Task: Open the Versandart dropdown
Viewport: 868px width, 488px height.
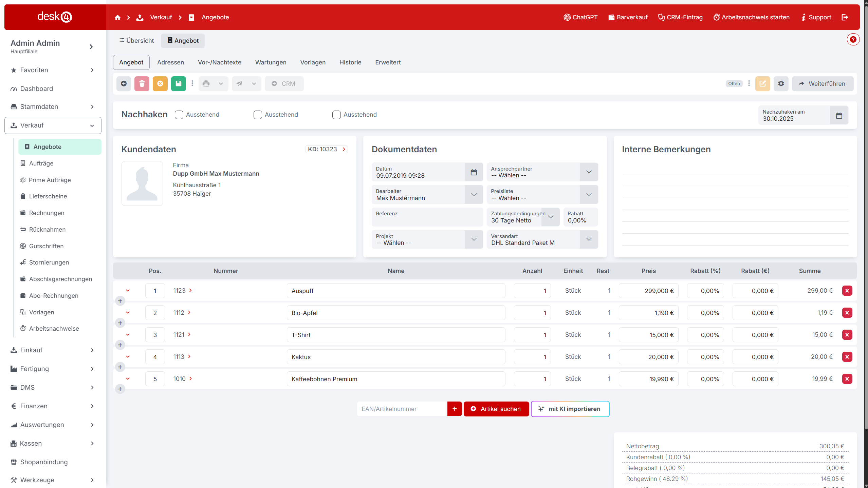Action: 589,239
